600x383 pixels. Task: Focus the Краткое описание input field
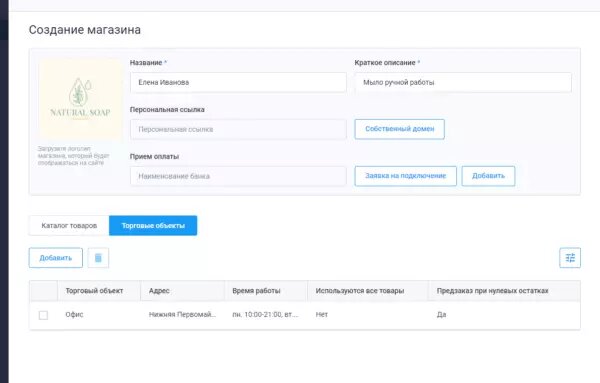(463, 82)
